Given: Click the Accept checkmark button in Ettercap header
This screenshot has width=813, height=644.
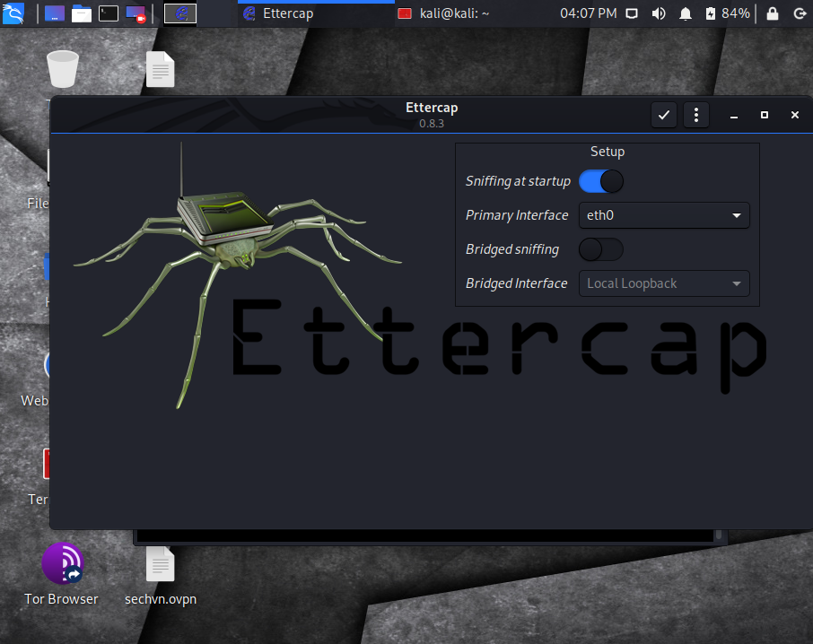Looking at the screenshot, I should [x=664, y=115].
